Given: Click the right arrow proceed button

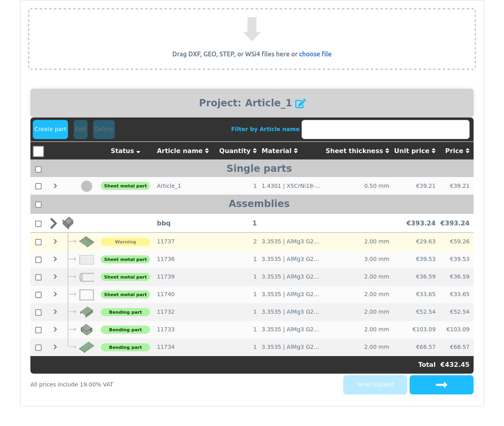Looking at the screenshot, I should pos(442,385).
